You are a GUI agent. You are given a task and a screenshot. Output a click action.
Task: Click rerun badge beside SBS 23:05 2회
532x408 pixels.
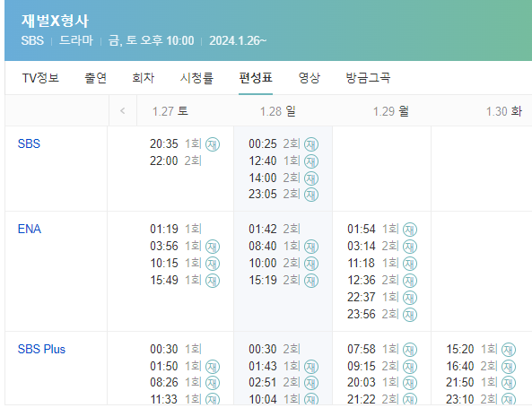point(310,195)
